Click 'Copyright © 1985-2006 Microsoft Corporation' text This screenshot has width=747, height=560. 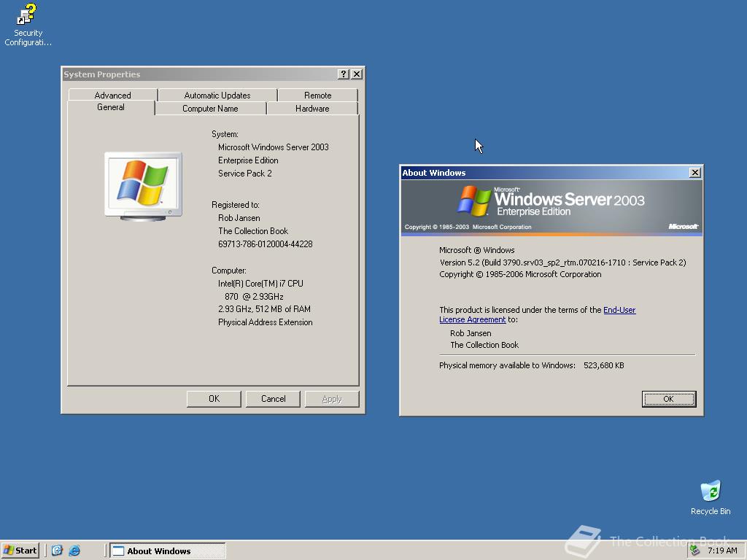coord(520,275)
